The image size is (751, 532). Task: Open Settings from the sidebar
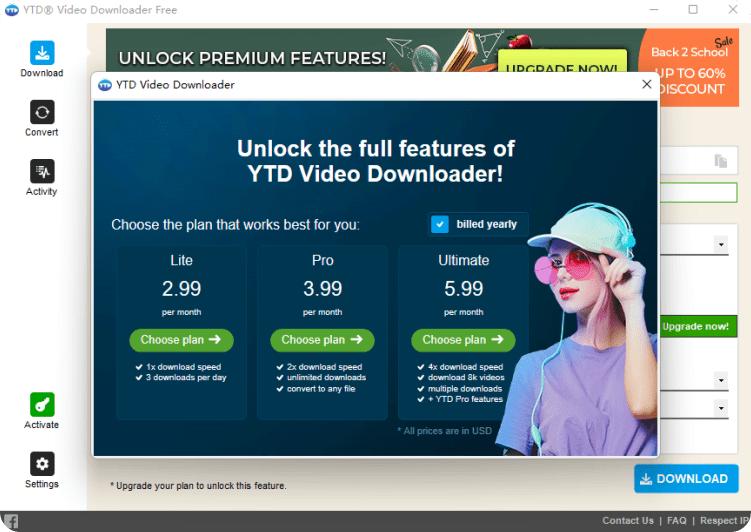(x=42, y=470)
